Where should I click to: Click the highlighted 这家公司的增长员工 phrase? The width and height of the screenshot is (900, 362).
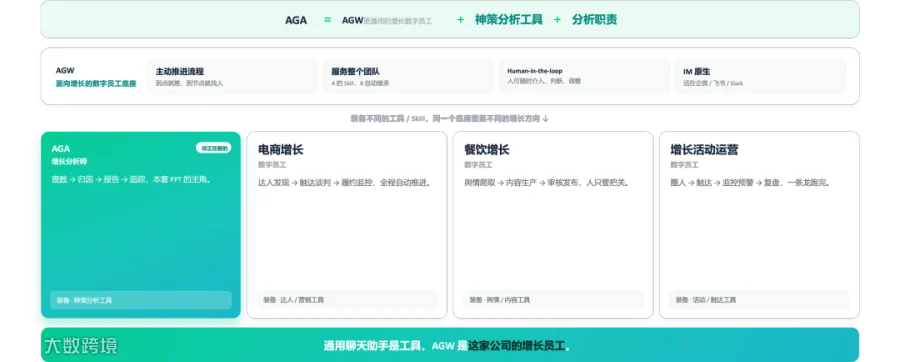pos(516,346)
